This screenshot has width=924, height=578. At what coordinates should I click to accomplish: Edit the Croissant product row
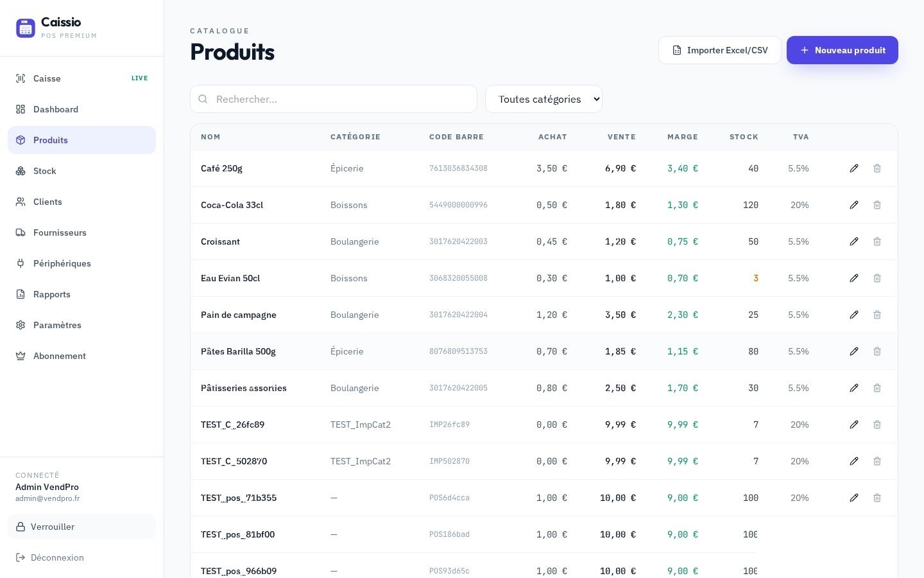854,241
